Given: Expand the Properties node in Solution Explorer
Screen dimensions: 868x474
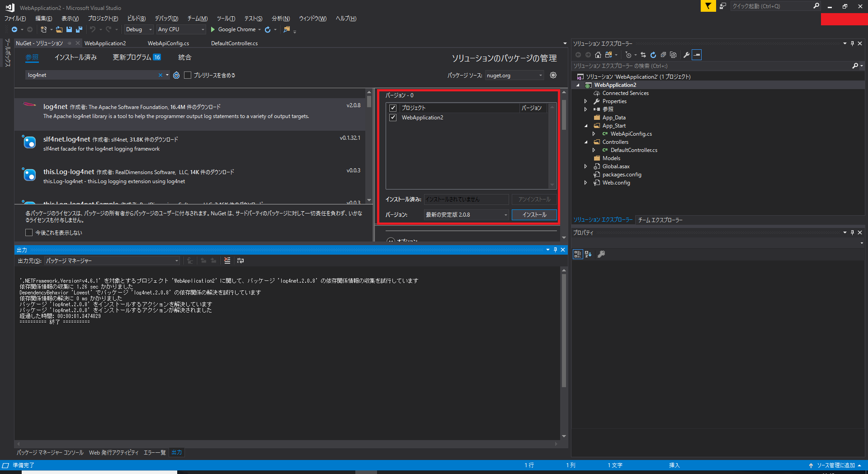Looking at the screenshot, I should pyautogui.click(x=586, y=101).
